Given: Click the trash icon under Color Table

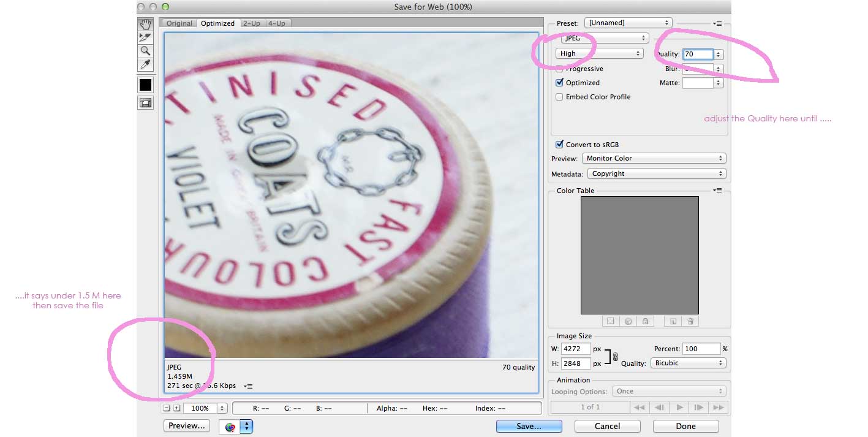Looking at the screenshot, I should click(690, 321).
